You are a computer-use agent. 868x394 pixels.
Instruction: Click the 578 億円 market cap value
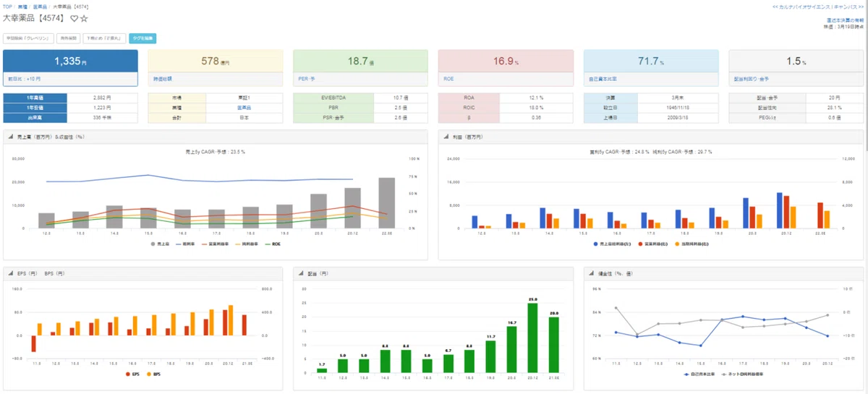(x=215, y=61)
